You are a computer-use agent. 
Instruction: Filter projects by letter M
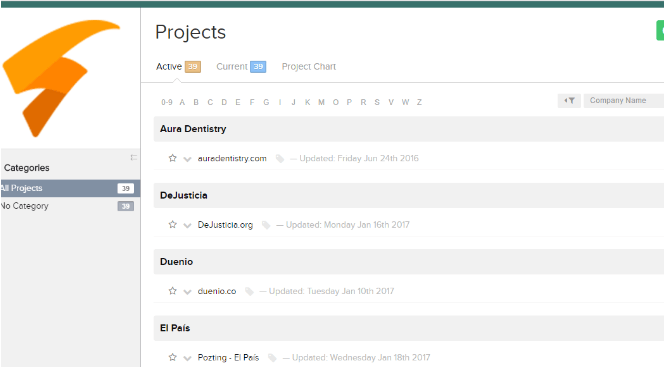tap(321, 102)
